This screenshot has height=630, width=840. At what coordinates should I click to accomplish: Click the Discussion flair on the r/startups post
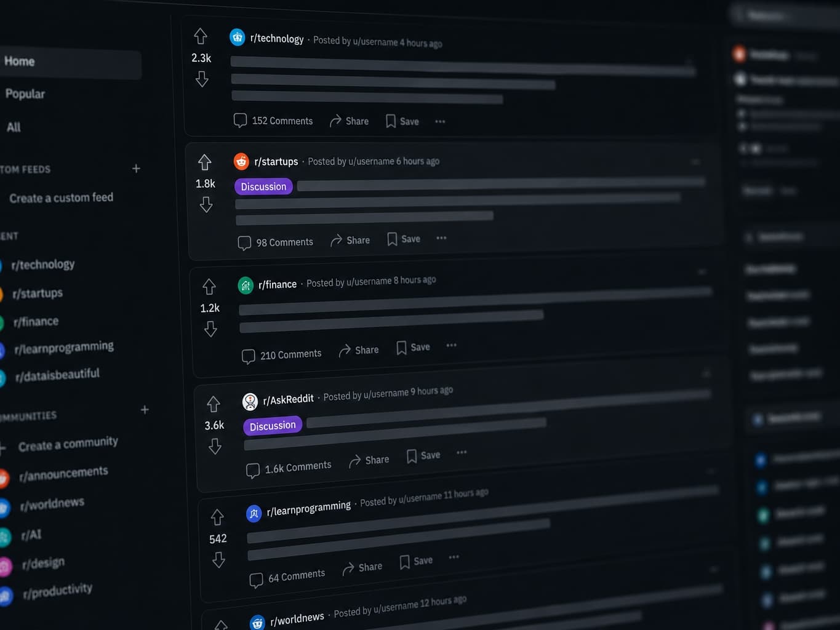pos(263,186)
